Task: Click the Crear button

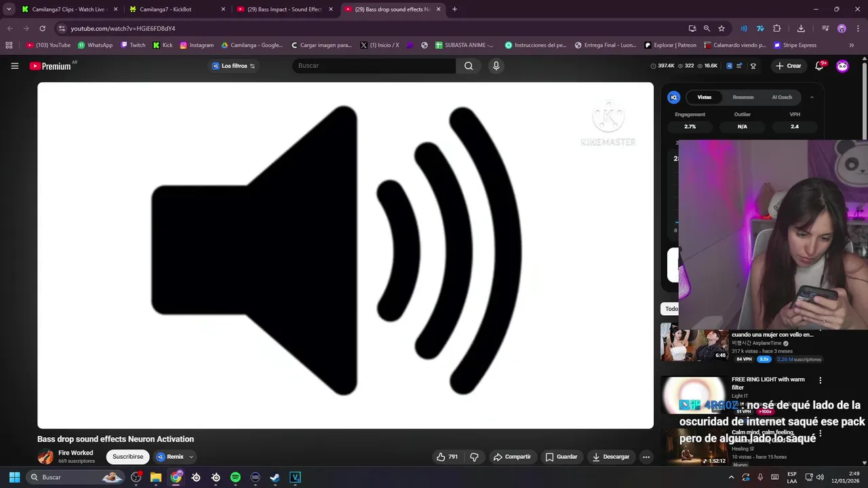Action: [x=789, y=66]
